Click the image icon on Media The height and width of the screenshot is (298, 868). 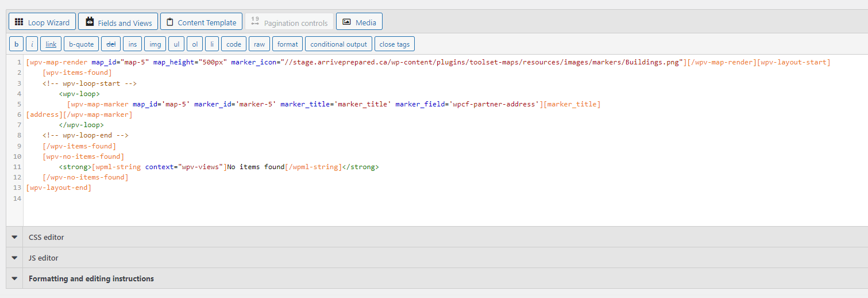pos(346,22)
